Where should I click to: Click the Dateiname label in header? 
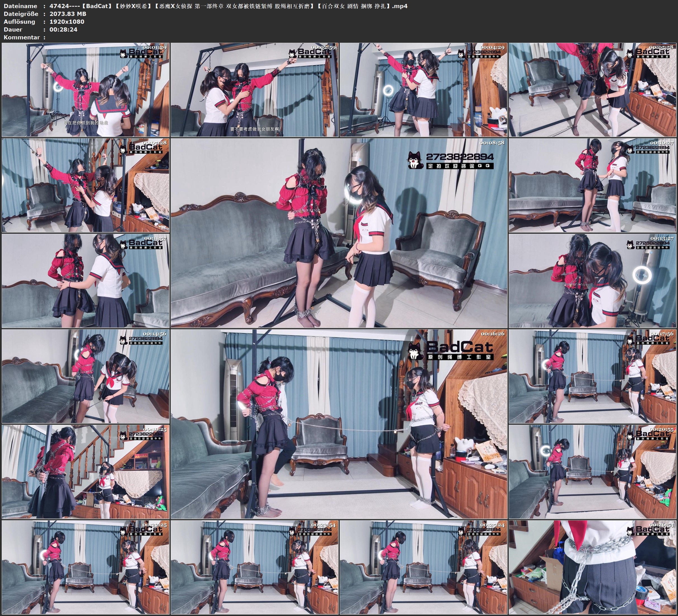[20, 6]
